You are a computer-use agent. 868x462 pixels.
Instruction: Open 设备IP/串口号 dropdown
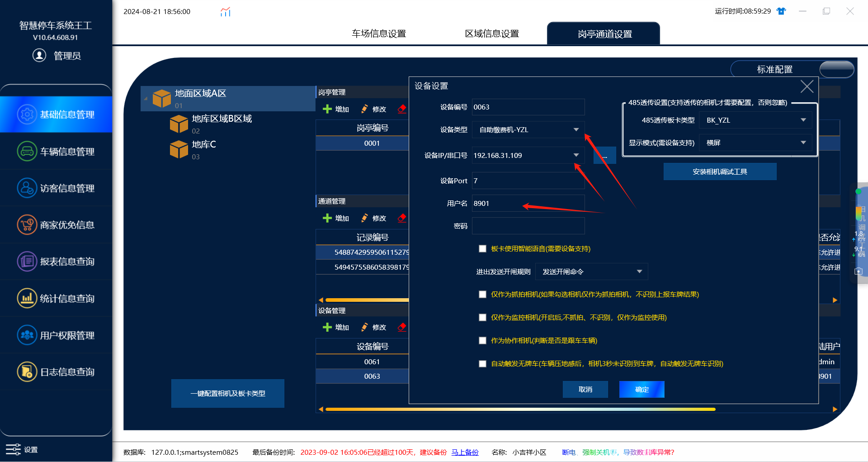(x=528, y=155)
